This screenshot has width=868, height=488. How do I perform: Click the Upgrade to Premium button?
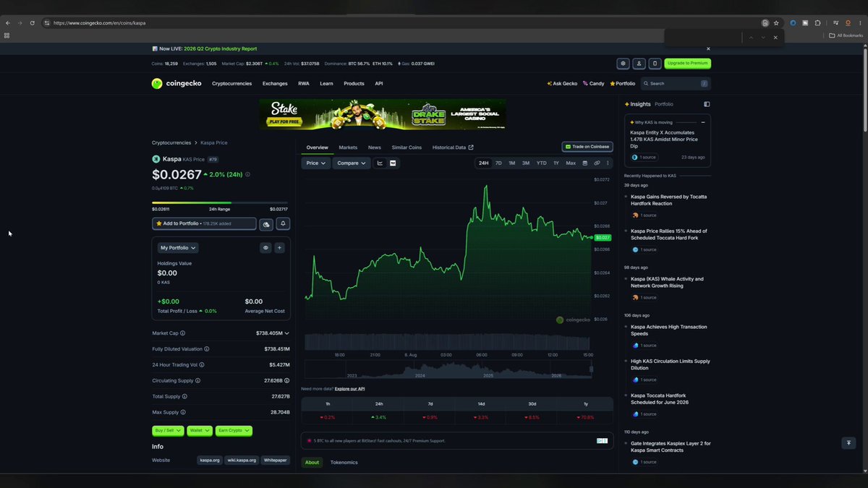687,64
